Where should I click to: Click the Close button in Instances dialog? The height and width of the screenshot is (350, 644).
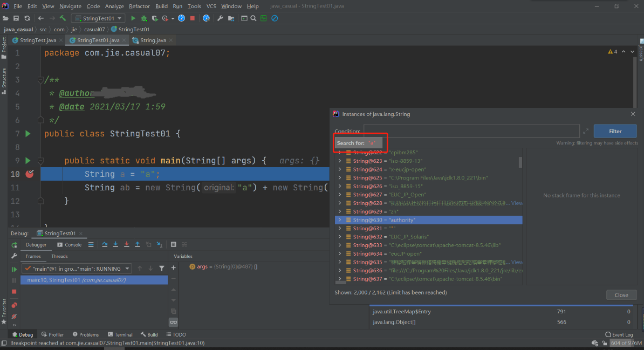coord(621,295)
